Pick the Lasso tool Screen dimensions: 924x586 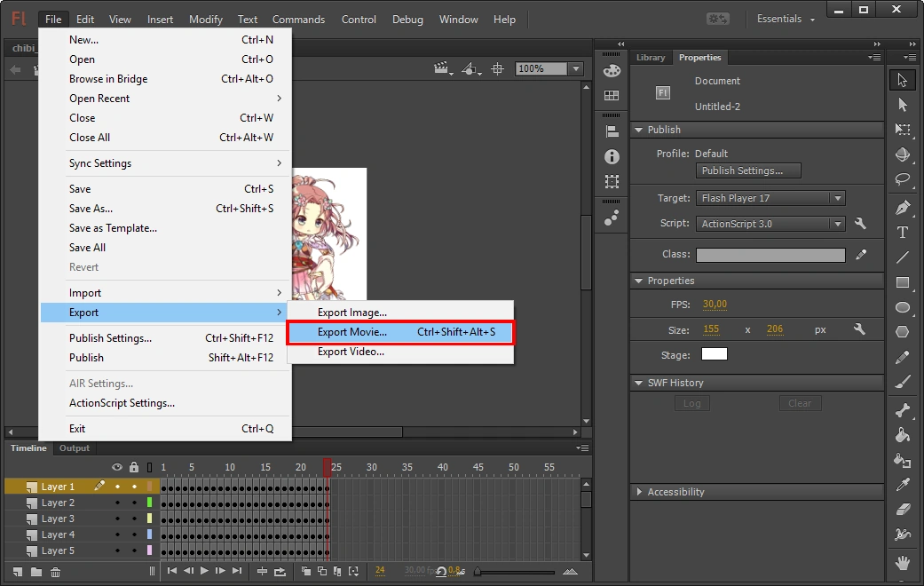[903, 179]
